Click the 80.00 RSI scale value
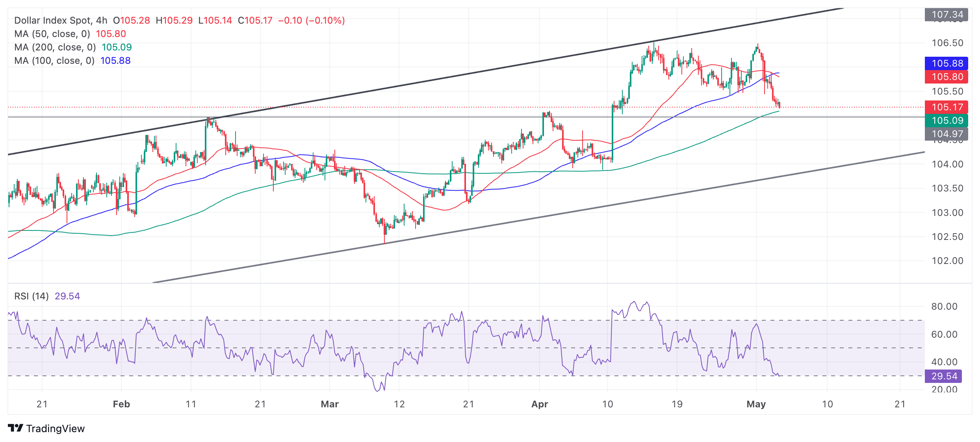980x442 pixels. 944,306
